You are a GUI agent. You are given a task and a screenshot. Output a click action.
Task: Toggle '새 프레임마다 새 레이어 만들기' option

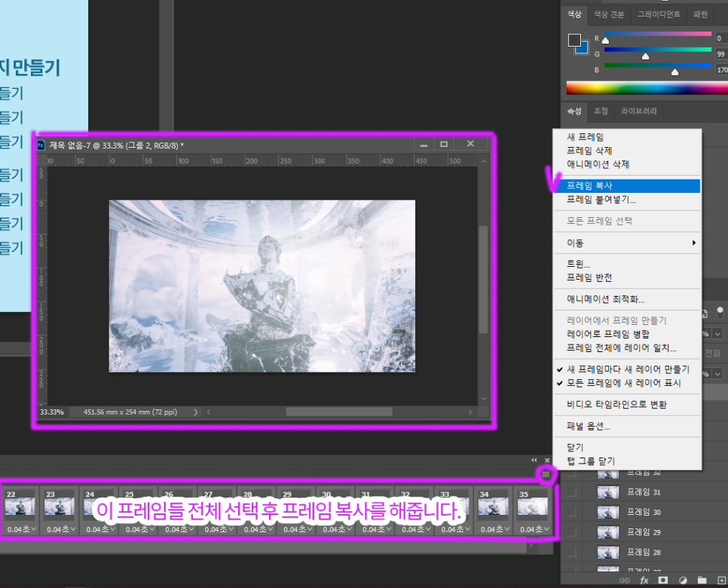627,369
